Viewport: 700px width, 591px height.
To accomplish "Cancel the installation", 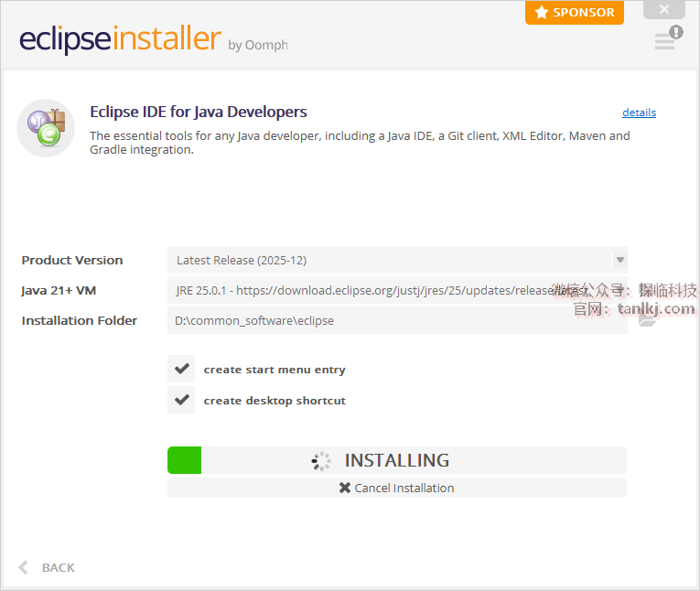I will tap(397, 488).
